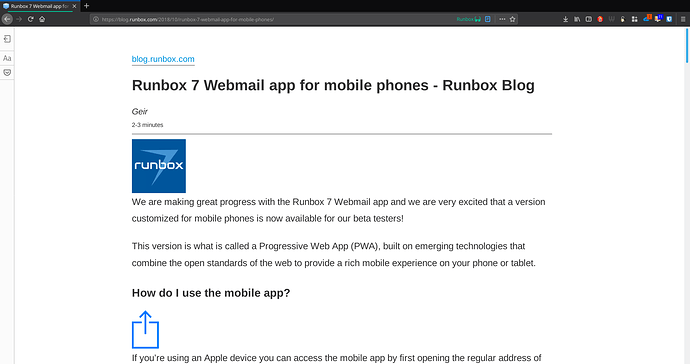Click the green Runbox label in address bar
Viewport: 690px width, 364px height.
tap(468, 19)
